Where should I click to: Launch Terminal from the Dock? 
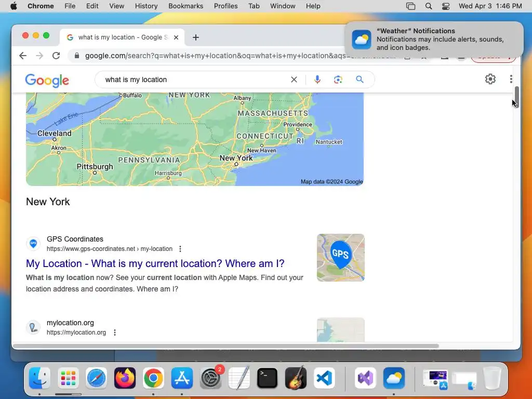click(268, 378)
